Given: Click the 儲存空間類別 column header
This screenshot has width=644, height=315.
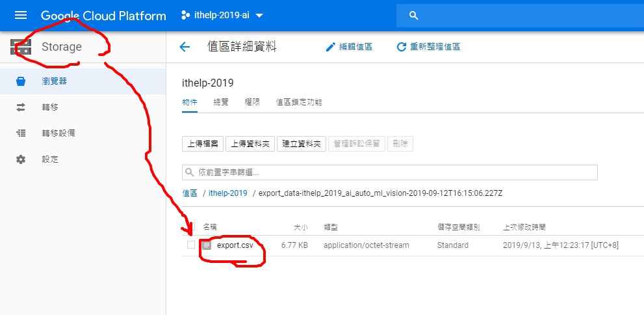Looking at the screenshot, I should (459, 227).
